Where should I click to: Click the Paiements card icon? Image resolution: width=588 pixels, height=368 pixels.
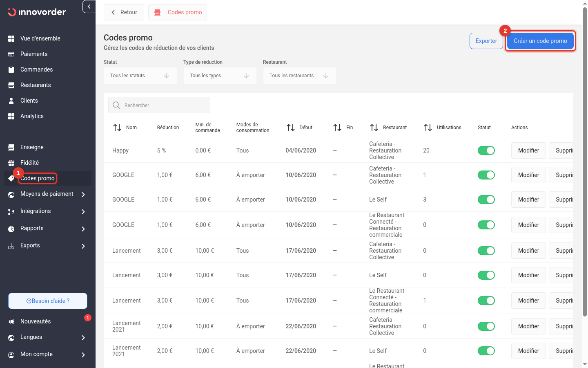11,54
